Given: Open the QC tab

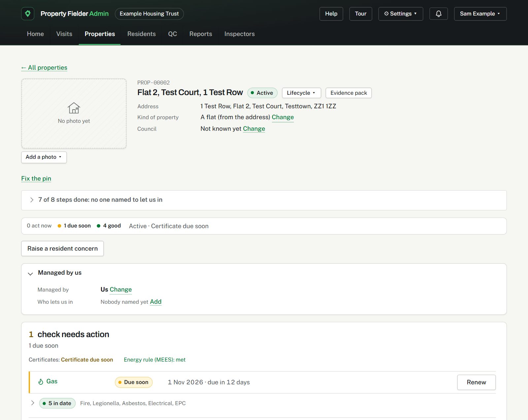Looking at the screenshot, I should (172, 34).
